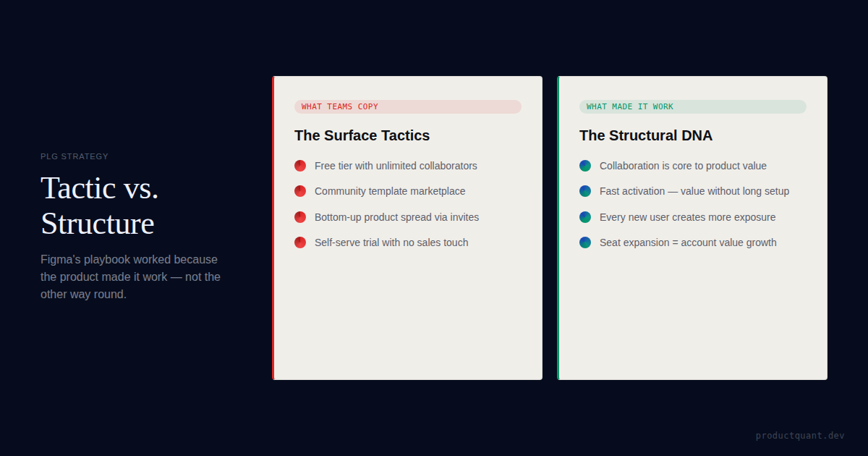Click blue-green bullet beside Every new user
The height and width of the screenshot is (456, 868).
585,217
